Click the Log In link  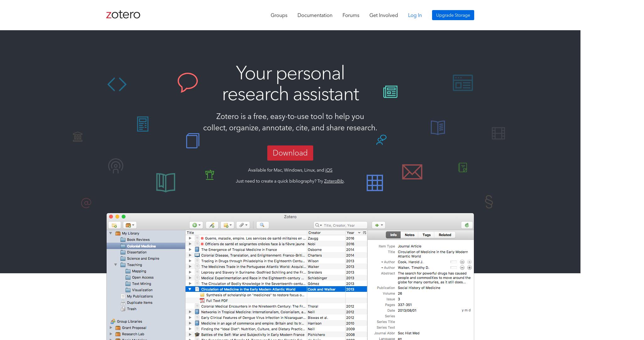[415, 15]
